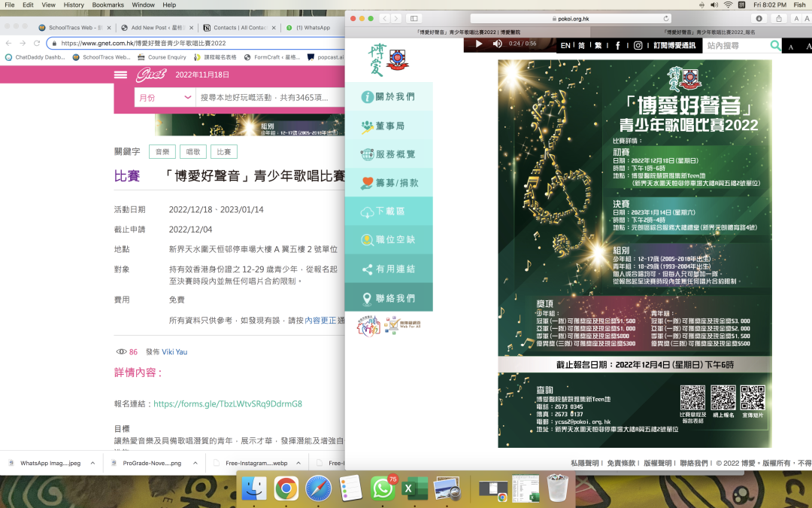Open History menu in menu bar
Image resolution: width=812 pixels, height=508 pixels.
coord(74,5)
